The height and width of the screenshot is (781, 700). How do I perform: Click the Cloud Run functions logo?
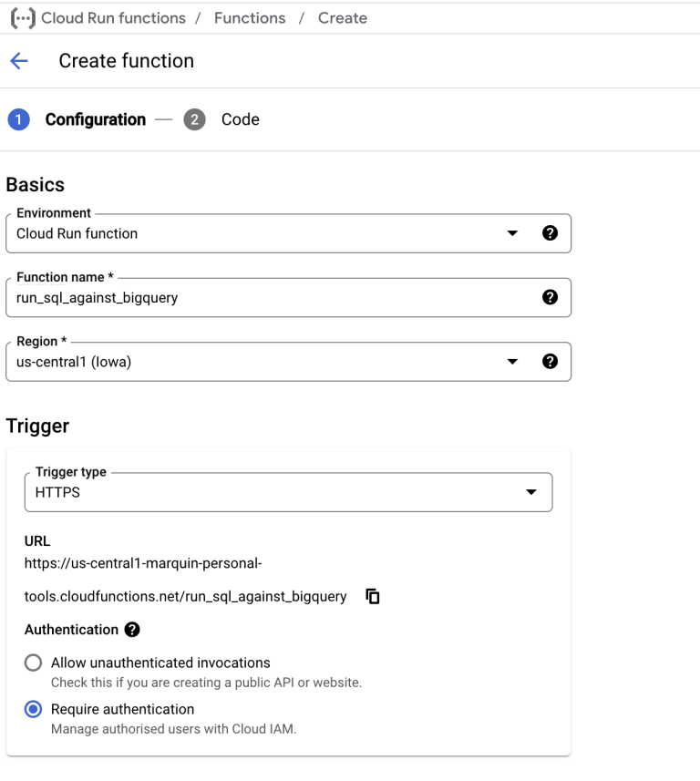pos(21,16)
